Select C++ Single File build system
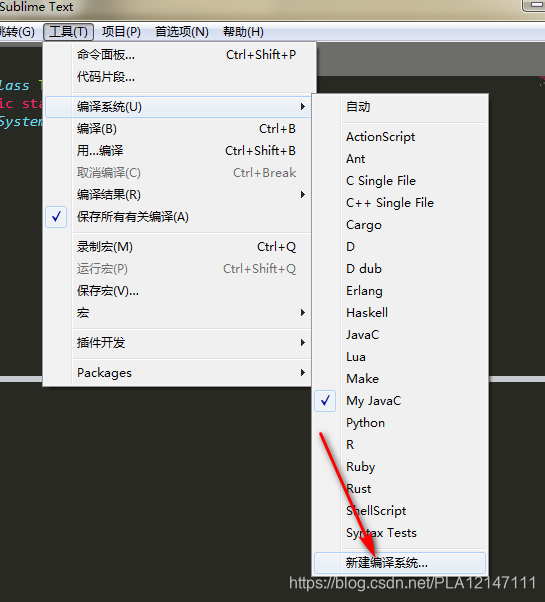 pos(400,203)
